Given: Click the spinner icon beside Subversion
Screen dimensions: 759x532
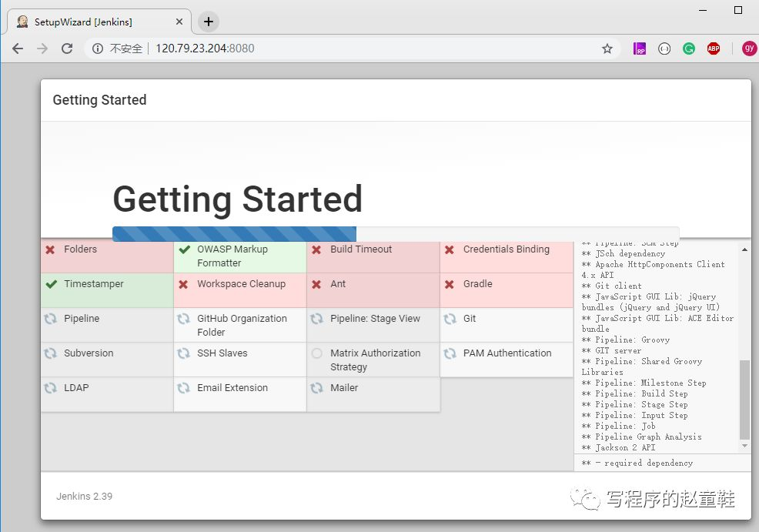Looking at the screenshot, I should 50,353.
